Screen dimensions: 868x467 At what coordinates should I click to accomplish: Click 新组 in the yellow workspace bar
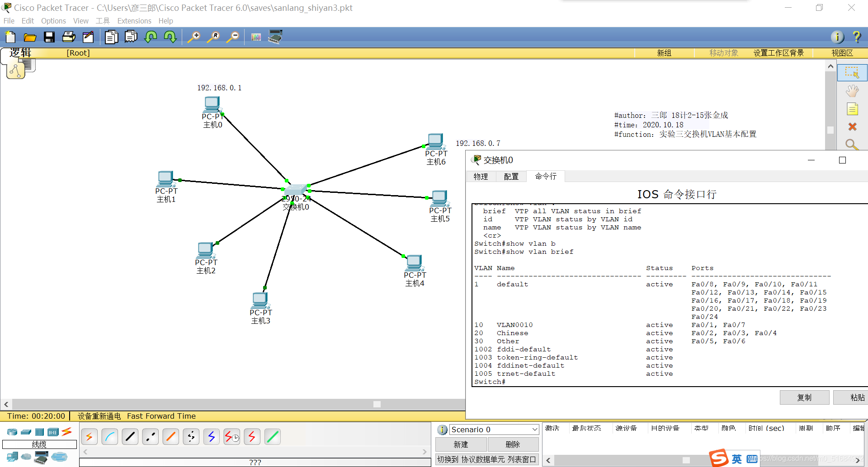click(x=664, y=53)
